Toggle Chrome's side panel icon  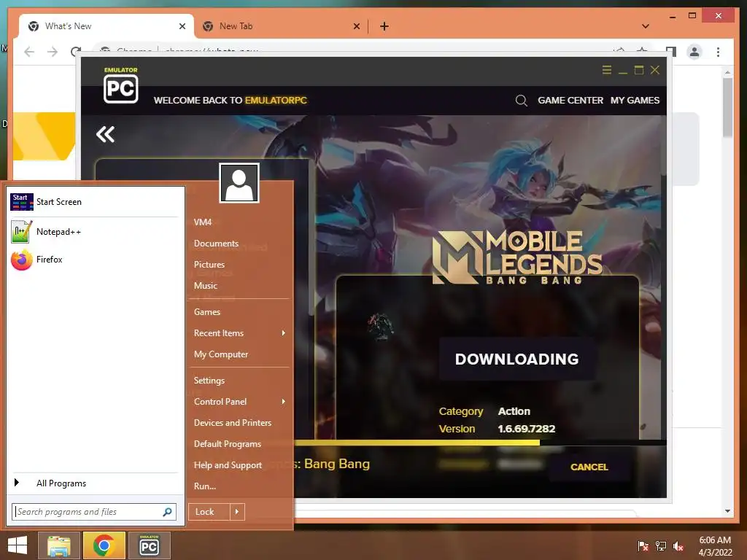(x=671, y=52)
